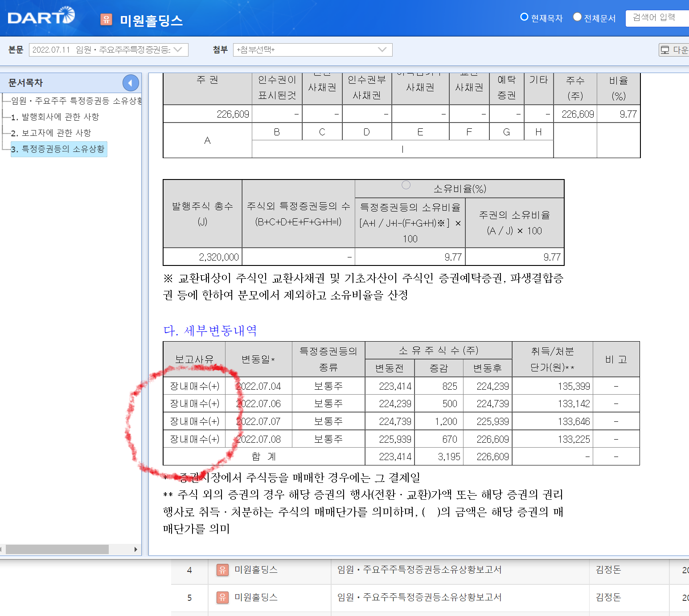Click the 취득/처분 단가(원) column header
The height and width of the screenshot is (616, 689).
pyautogui.click(x=553, y=359)
